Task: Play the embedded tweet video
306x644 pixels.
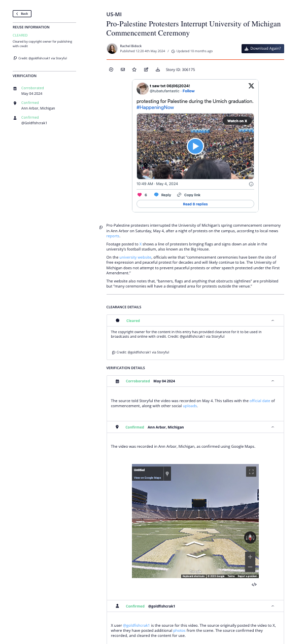Action: (195, 146)
